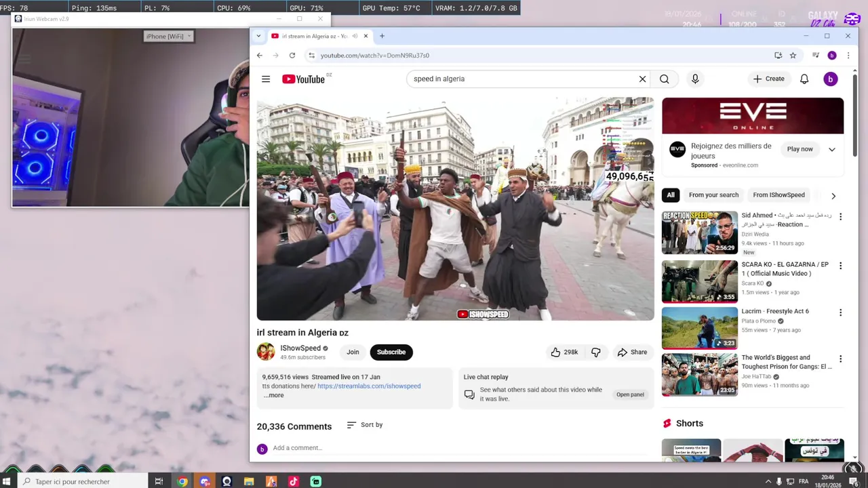
Task: Reload the YouTube page
Action: (x=292, y=56)
